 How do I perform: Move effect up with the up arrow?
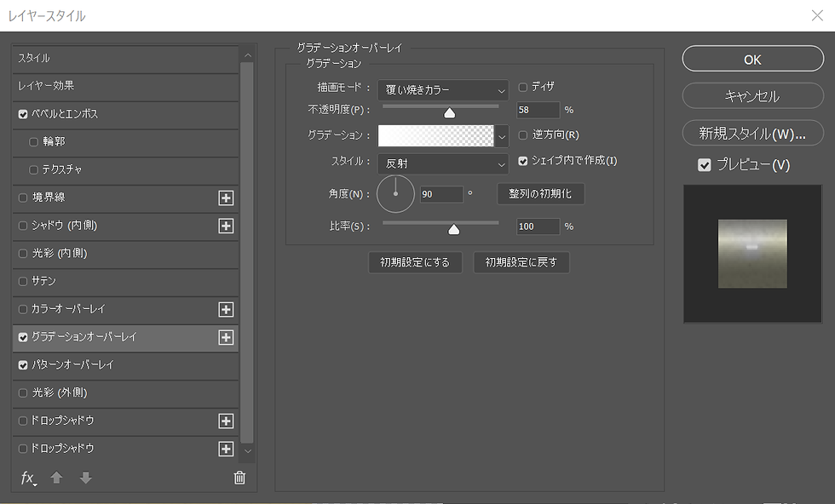(56, 478)
